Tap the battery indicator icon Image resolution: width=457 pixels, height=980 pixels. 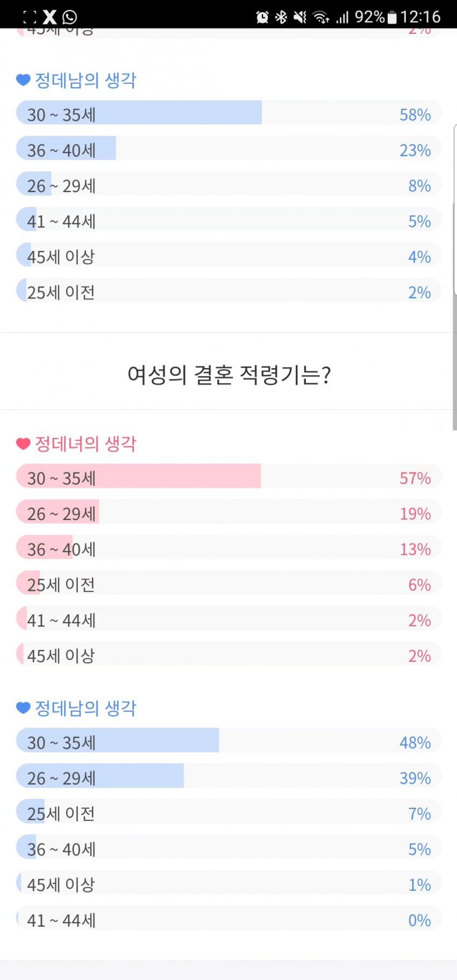pyautogui.click(x=392, y=17)
